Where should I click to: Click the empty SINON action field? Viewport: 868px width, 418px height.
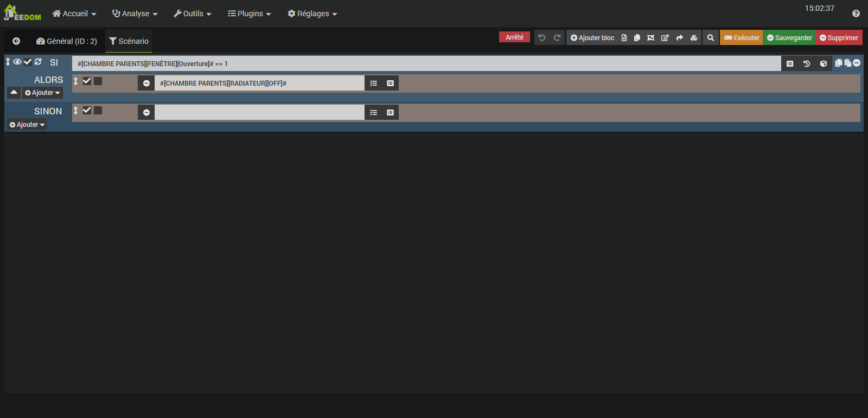pyautogui.click(x=259, y=112)
